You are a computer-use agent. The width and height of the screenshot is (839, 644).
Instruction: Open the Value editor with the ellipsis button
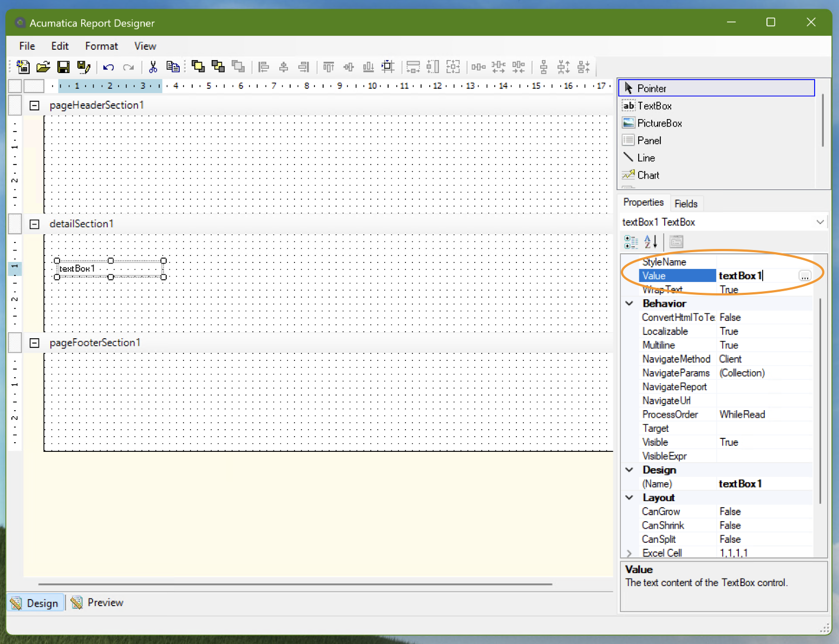pos(805,275)
